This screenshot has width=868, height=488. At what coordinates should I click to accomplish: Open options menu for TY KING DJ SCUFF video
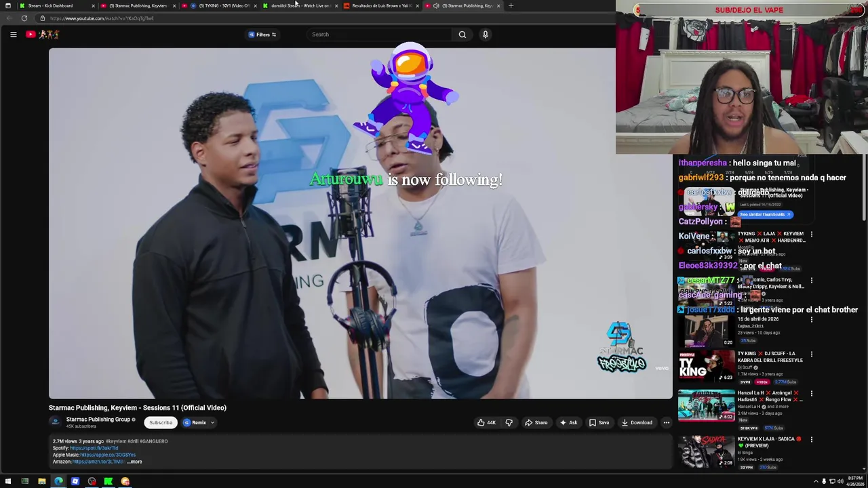[811, 354]
